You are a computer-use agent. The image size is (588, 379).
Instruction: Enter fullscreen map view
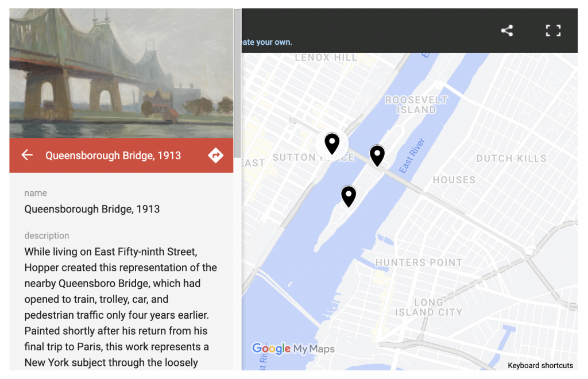552,30
